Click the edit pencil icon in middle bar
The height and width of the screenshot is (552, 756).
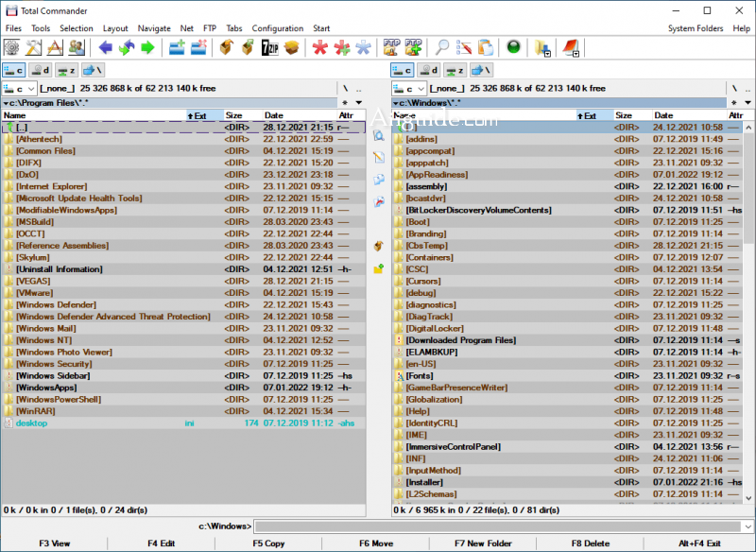[379, 157]
